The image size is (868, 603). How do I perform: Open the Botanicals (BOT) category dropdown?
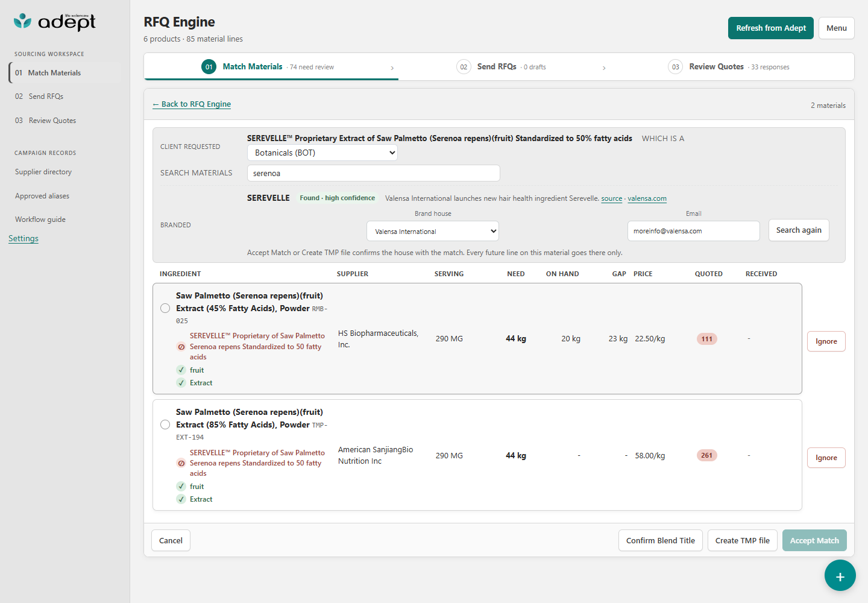(322, 153)
